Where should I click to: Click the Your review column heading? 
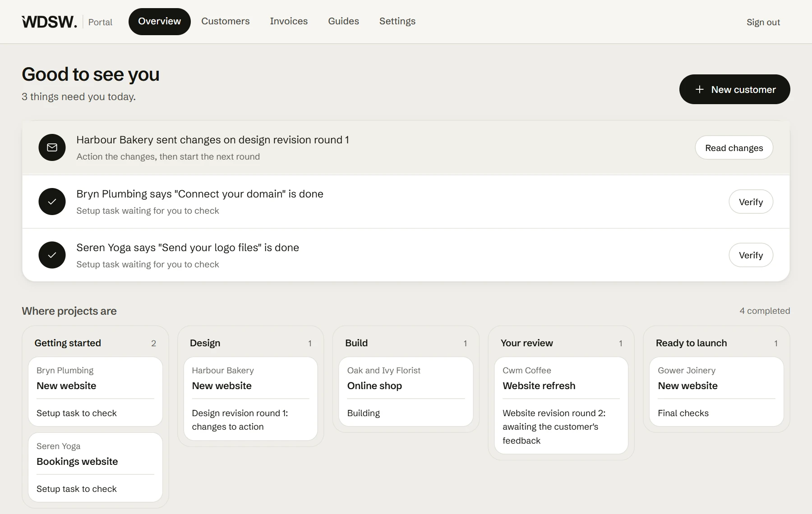(526, 343)
